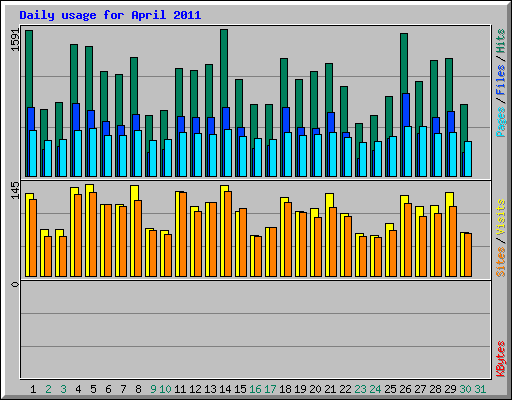Click day 14 on the x-axis
This screenshot has height=400, width=512.
pos(225,389)
